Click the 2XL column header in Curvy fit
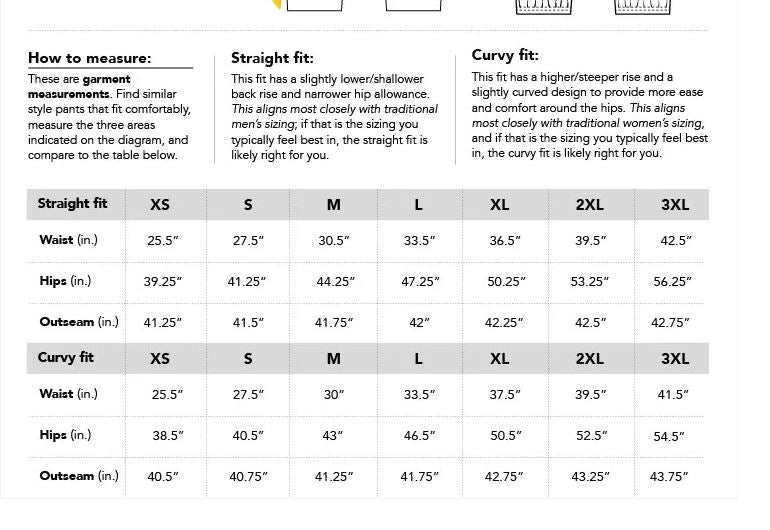Screen dimensions: 770x530 click(590, 359)
